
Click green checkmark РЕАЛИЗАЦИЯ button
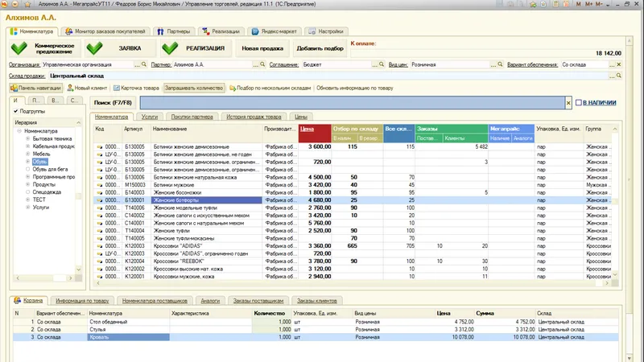click(x=196, y=48)
